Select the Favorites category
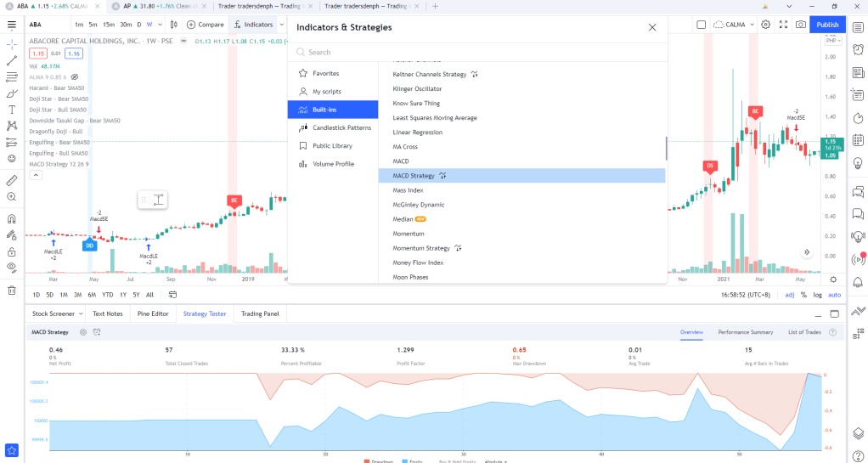Screen dimensions: 868x463 [x=333, y=73]
